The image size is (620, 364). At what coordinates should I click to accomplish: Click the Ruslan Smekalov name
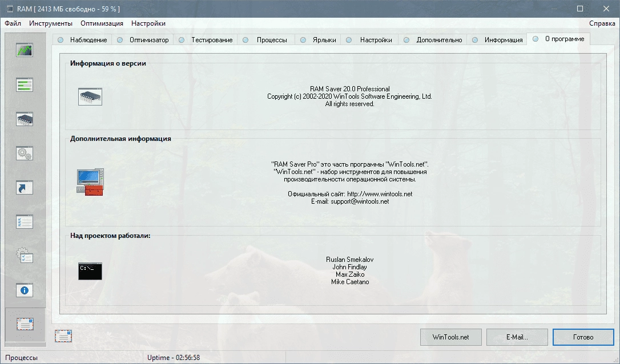click(350, 260)
